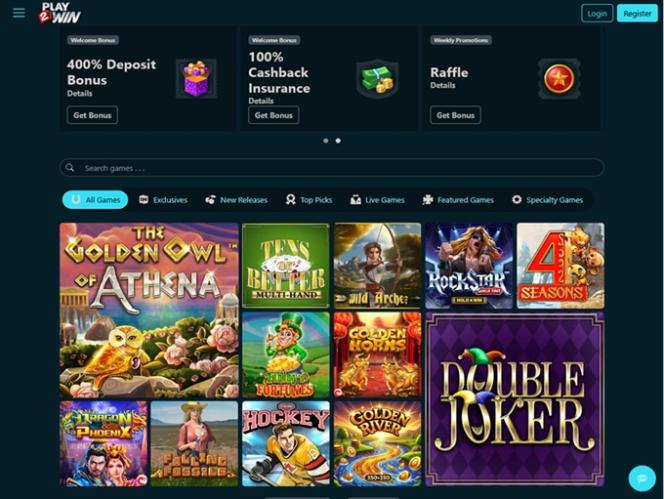The width and height of the screenshot is (664, 499).
Task: Show the New Releases games
Action: [x=236, y=200]
